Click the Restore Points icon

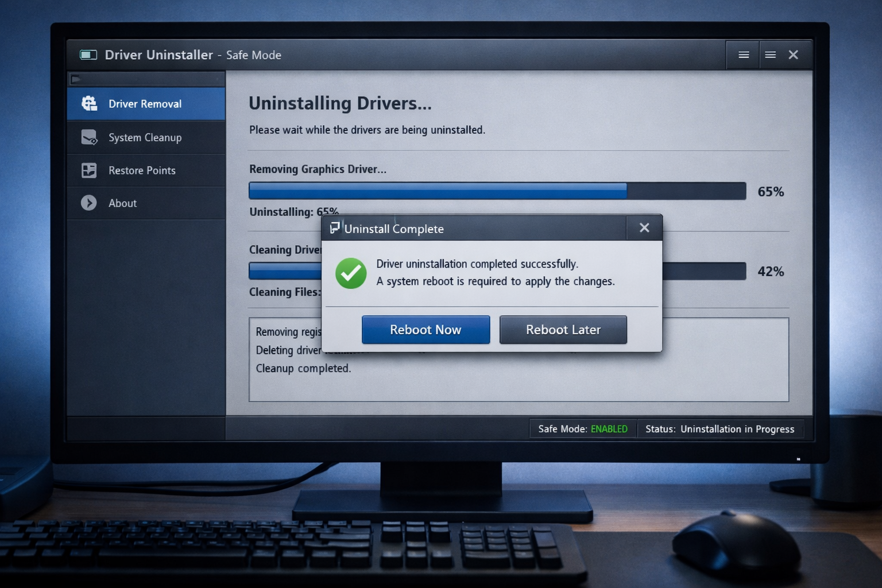89,171
